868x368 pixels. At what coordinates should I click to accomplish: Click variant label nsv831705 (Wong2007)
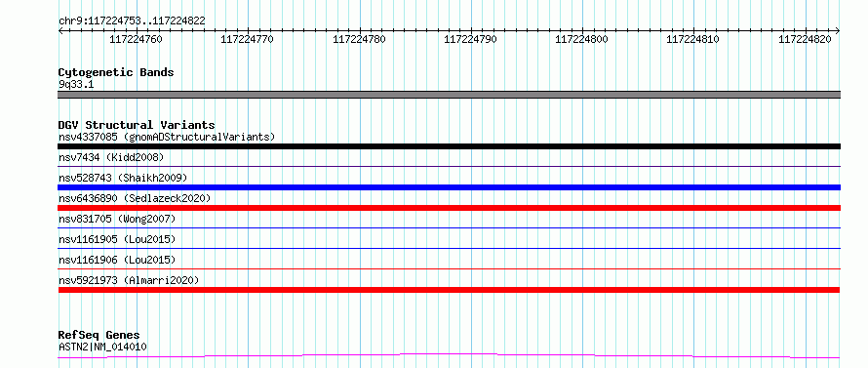(117, 219)
